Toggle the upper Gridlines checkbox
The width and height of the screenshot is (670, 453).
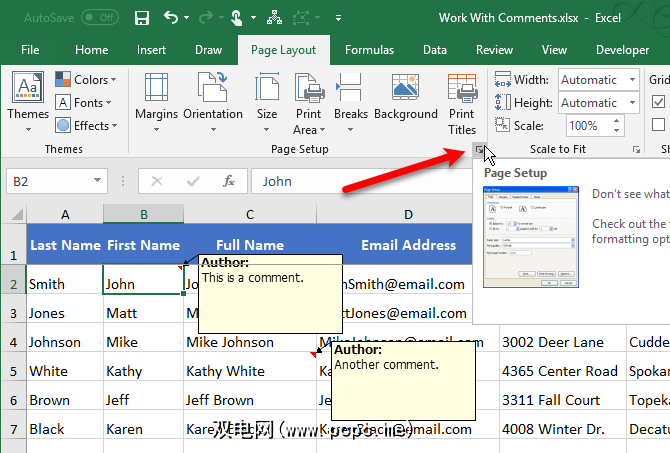coord(659,101)
